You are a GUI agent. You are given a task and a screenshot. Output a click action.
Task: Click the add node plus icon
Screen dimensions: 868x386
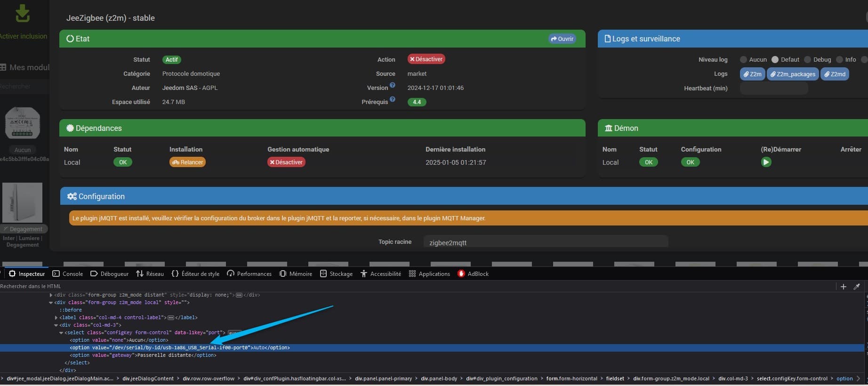click(844, 286)
